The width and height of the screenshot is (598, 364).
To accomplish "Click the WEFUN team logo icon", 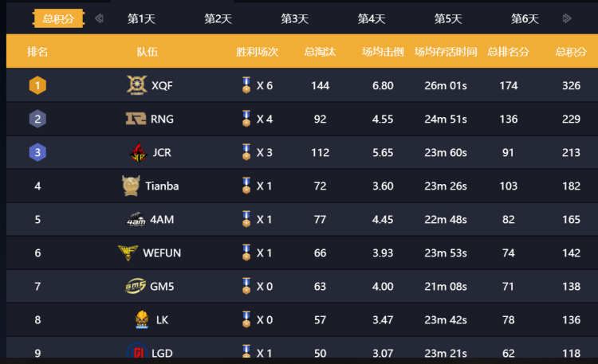I will pos(128,252).
